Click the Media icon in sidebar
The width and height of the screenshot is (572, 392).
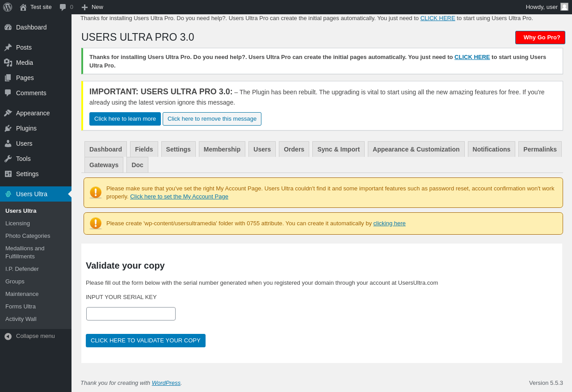(x=8, y=63)
